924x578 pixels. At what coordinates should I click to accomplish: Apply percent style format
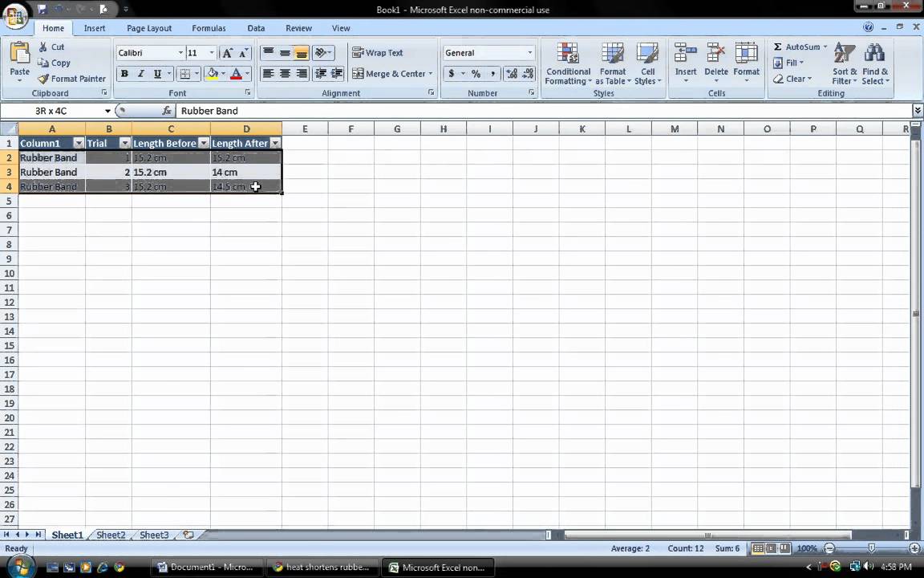tap(476, 74)
